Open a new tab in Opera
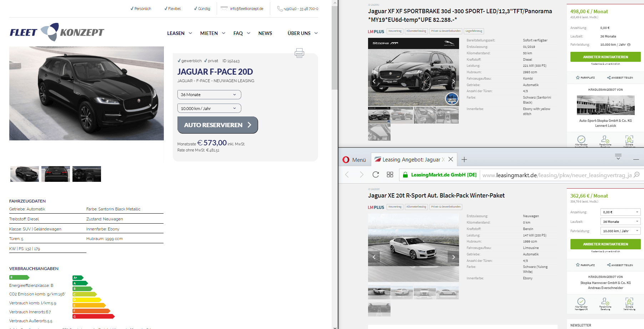This screenshot has width=644, height=329. point(464,160)
